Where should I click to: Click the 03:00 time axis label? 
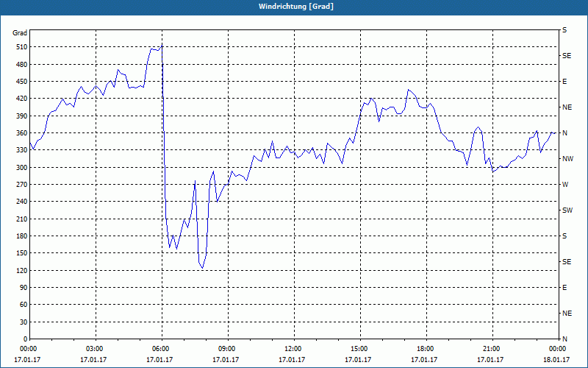94,348
